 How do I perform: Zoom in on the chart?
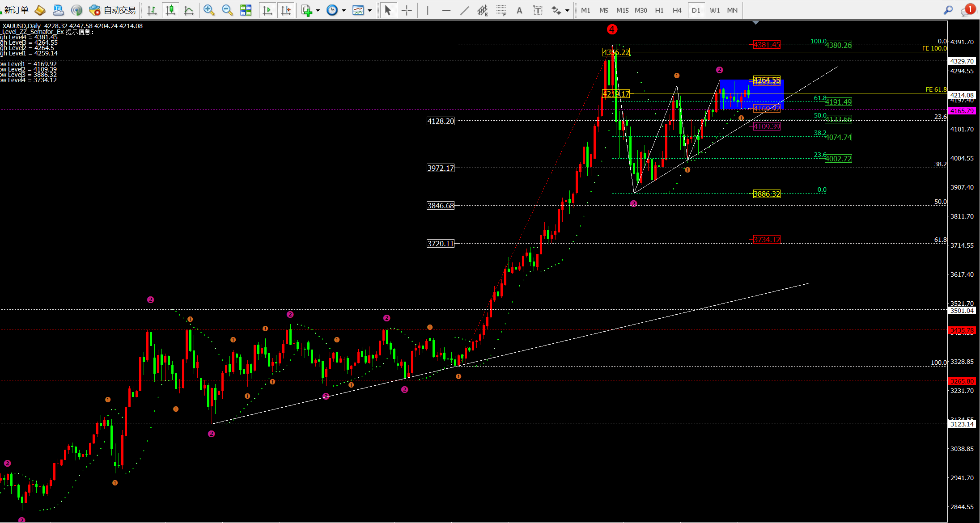pyautogui.click(x=208, y=10)
